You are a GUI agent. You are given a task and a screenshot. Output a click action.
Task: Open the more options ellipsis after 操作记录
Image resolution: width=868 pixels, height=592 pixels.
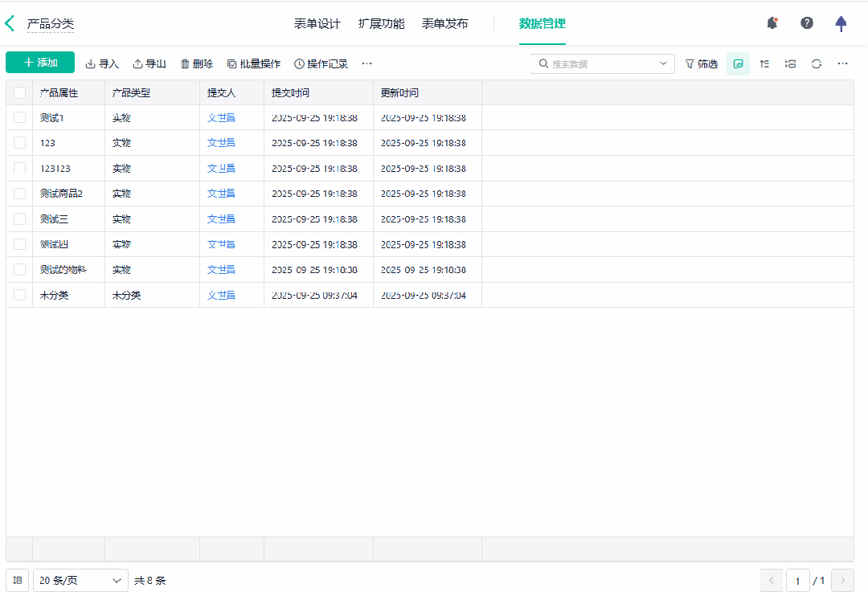click(x=366, y=63)
